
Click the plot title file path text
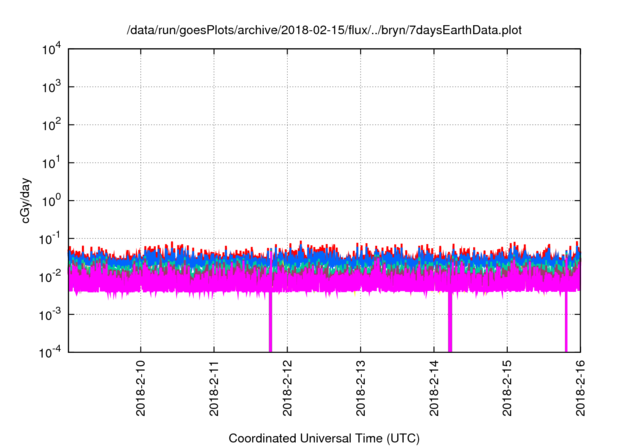click(x=324, y=30)
